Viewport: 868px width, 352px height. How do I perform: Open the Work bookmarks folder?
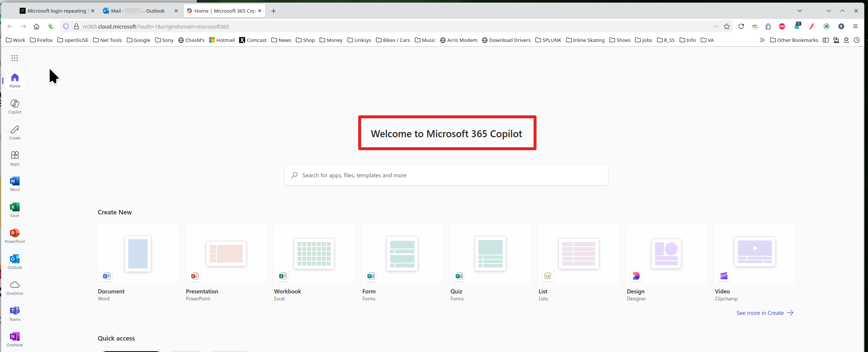click(16, 40)
